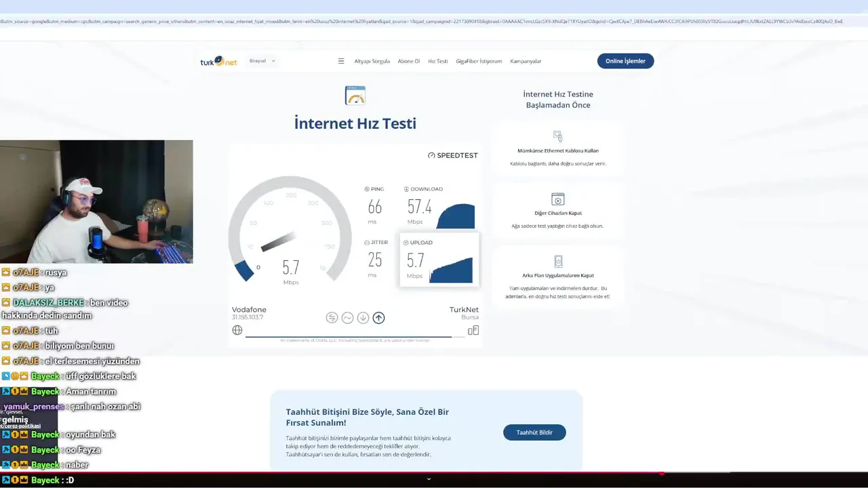This screenshot has width=868, height=488.
Task: Click the İnternet Hız Testi heading
Action: [355, 123]
